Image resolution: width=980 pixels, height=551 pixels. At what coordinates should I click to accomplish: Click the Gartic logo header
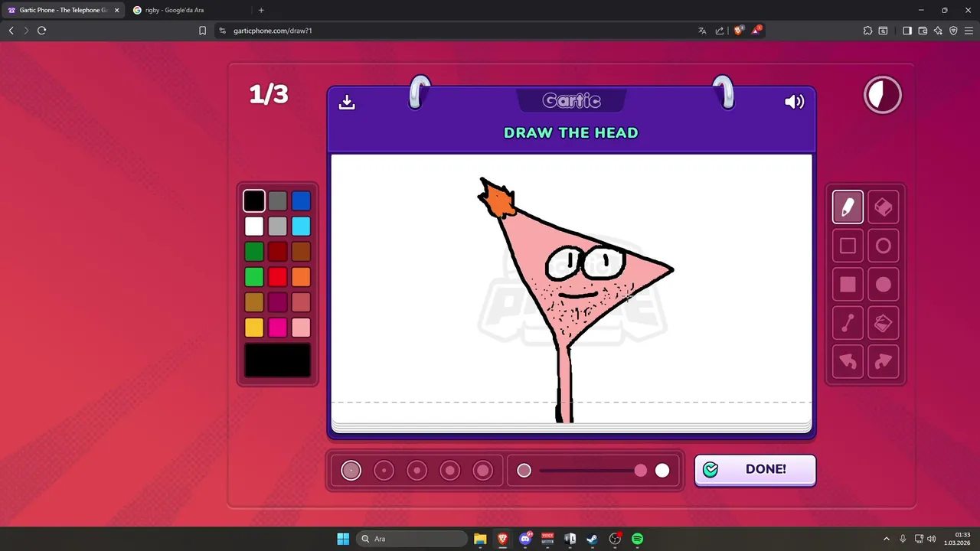coord(571,100)
